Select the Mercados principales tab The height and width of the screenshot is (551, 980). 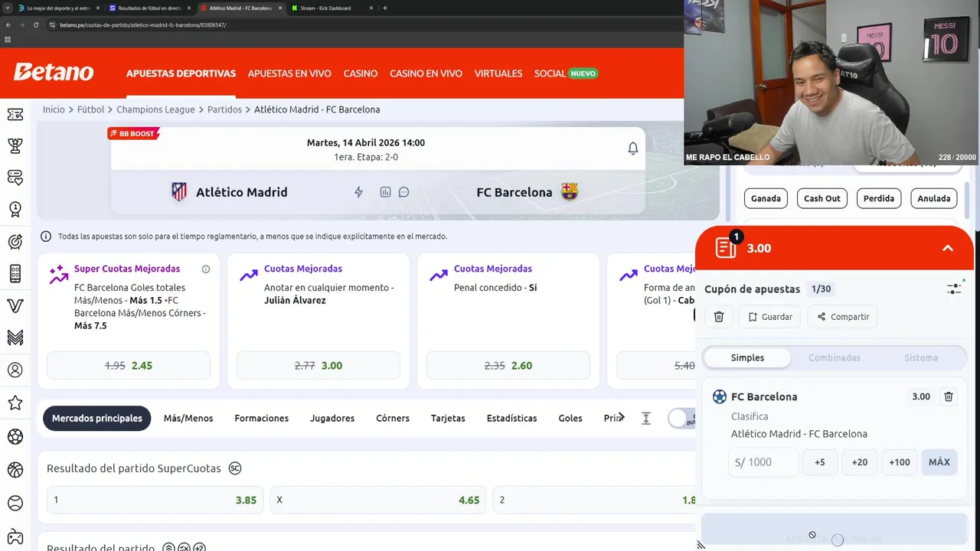pos(97,418)
